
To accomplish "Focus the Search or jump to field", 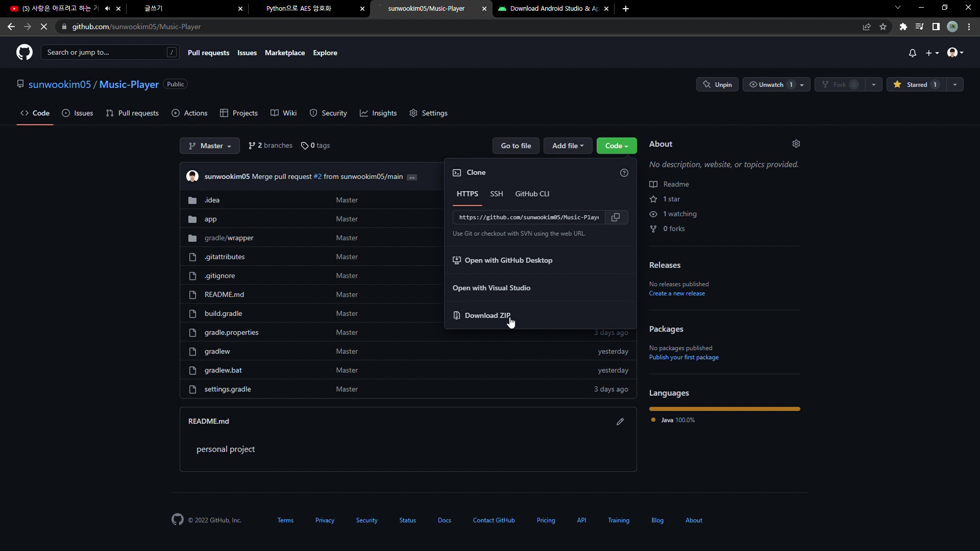I will click(110, 53).
